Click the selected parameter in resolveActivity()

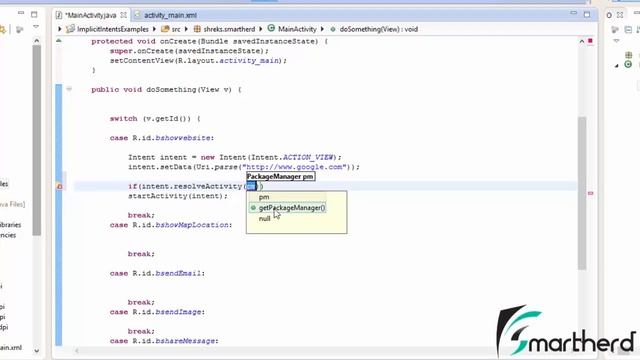(x=251, y=186)
